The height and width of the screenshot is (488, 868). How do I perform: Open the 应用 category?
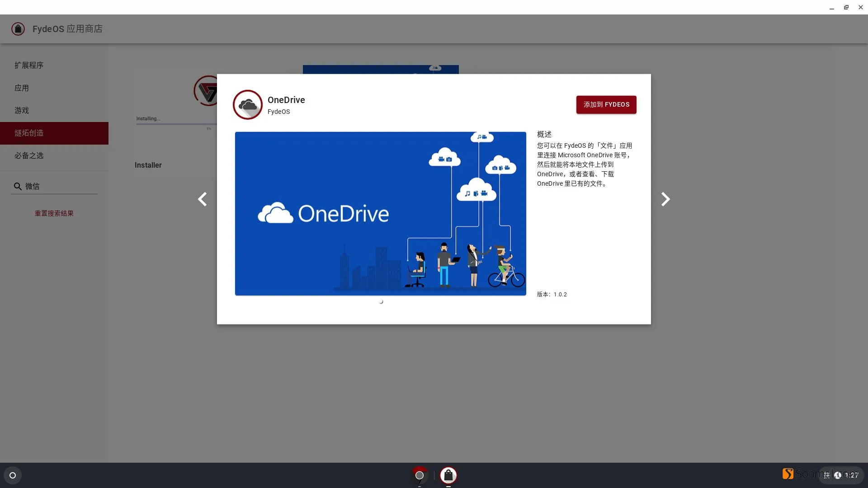54,88
